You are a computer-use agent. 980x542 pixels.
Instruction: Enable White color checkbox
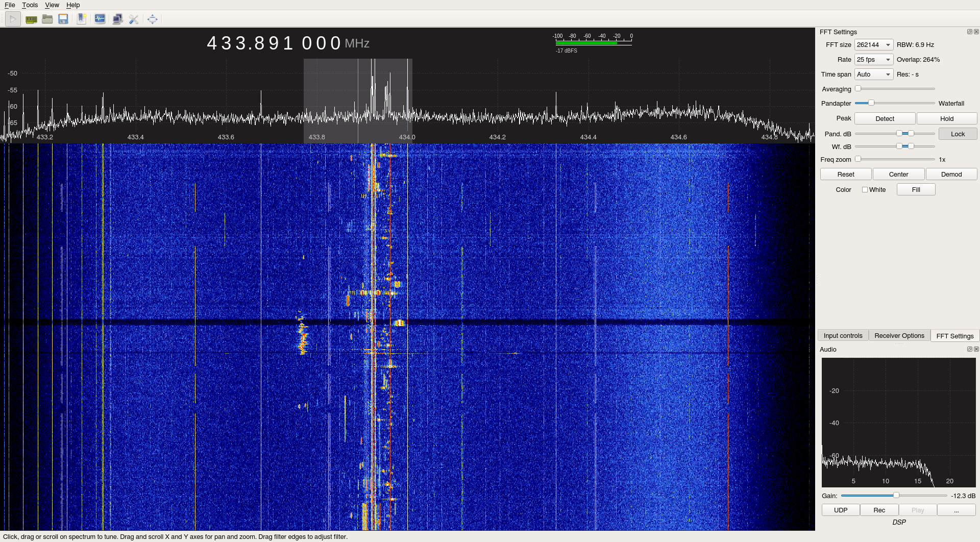coord(865,189)
